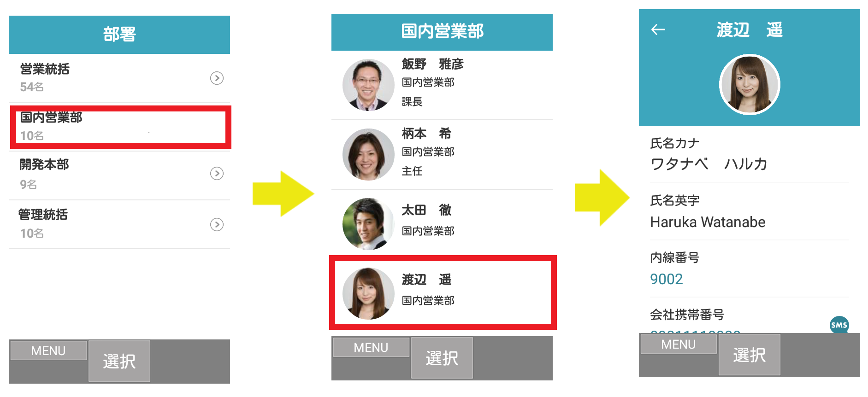
Task: Open 柄本 希 profile photo
Action: 368,154
